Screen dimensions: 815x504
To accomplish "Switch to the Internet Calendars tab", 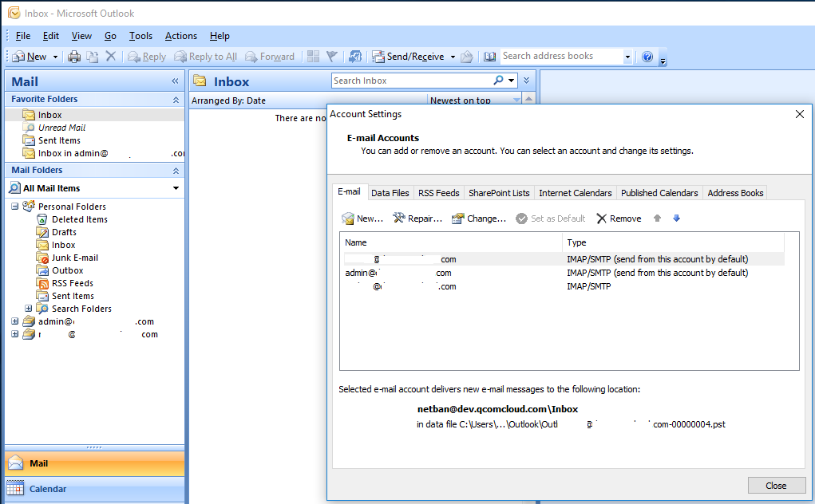I will pyautogui.click(x=576, y=193).
